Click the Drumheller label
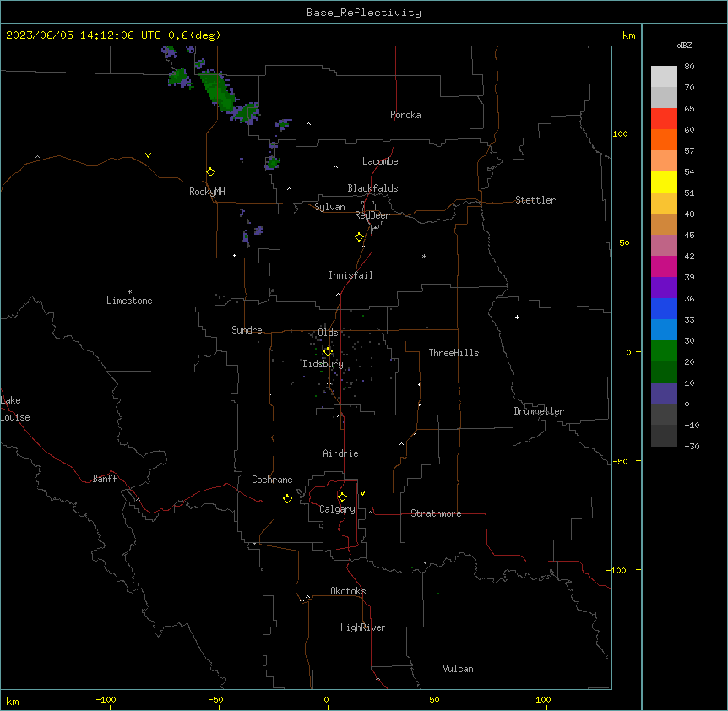This screenshot has height=711, width=728. 539,411
